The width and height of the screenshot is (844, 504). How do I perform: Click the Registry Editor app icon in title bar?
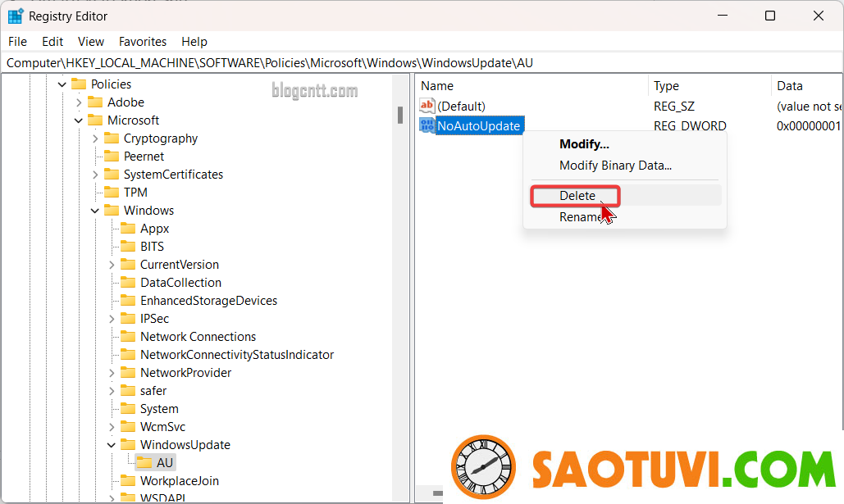pyautogui.click(x=15, y=16)
